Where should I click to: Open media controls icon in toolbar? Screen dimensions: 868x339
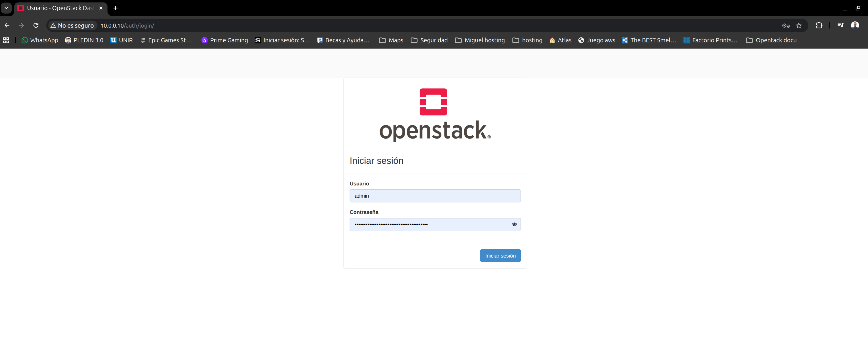point(840,25)
